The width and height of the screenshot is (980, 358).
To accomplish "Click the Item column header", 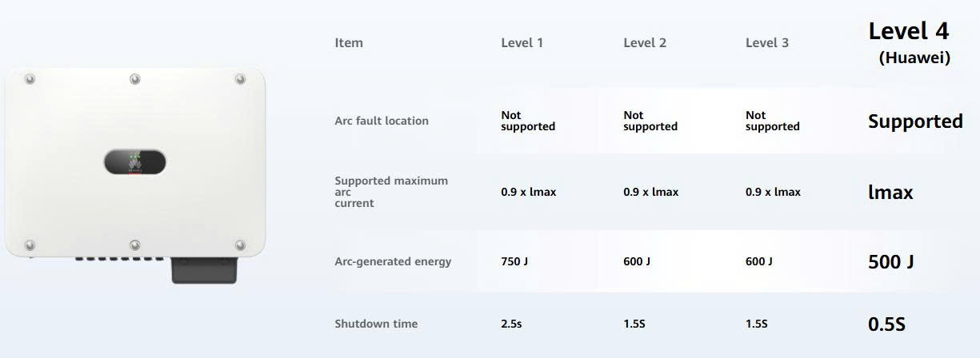I will coord(348,43).
